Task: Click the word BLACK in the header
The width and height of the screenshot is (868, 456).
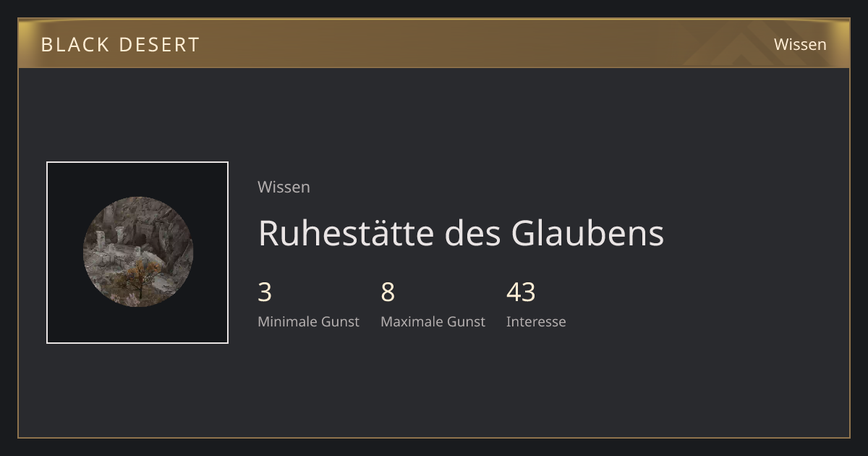Action: coord(75,44)
